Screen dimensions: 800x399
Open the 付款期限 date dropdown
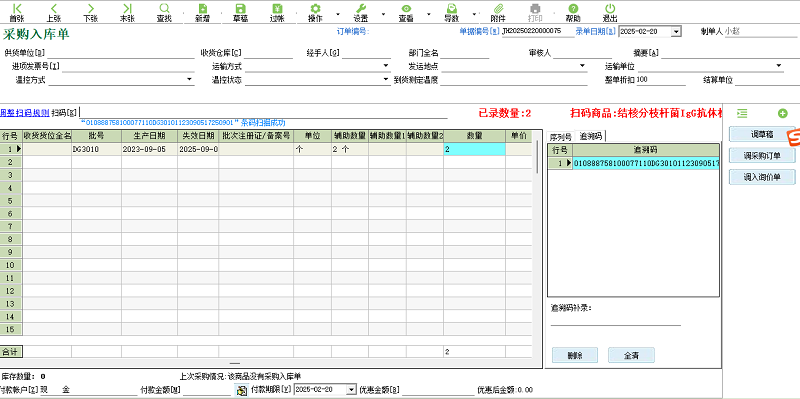point(351,390)
